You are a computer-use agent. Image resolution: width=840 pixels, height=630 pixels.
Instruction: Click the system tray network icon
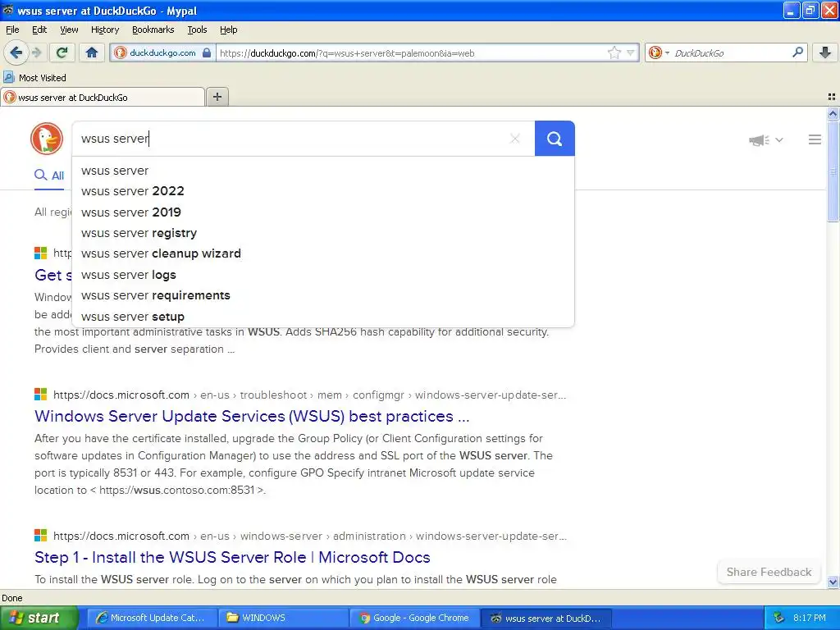click(x=779, y=618)
